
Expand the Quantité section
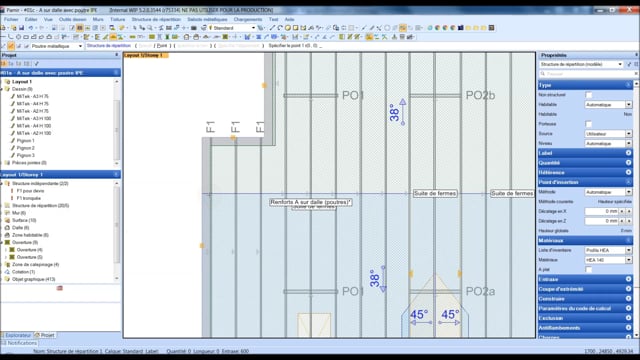pos(629,162)
